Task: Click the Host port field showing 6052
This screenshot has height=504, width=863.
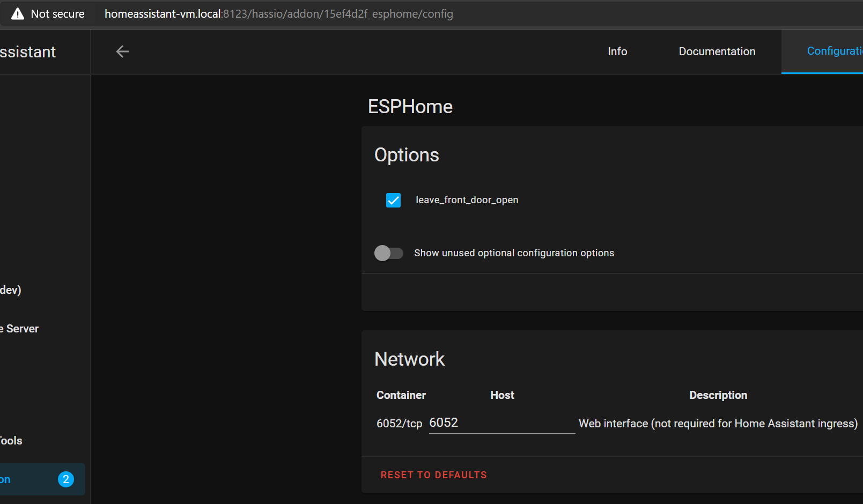Action: [x=500, y=423]
